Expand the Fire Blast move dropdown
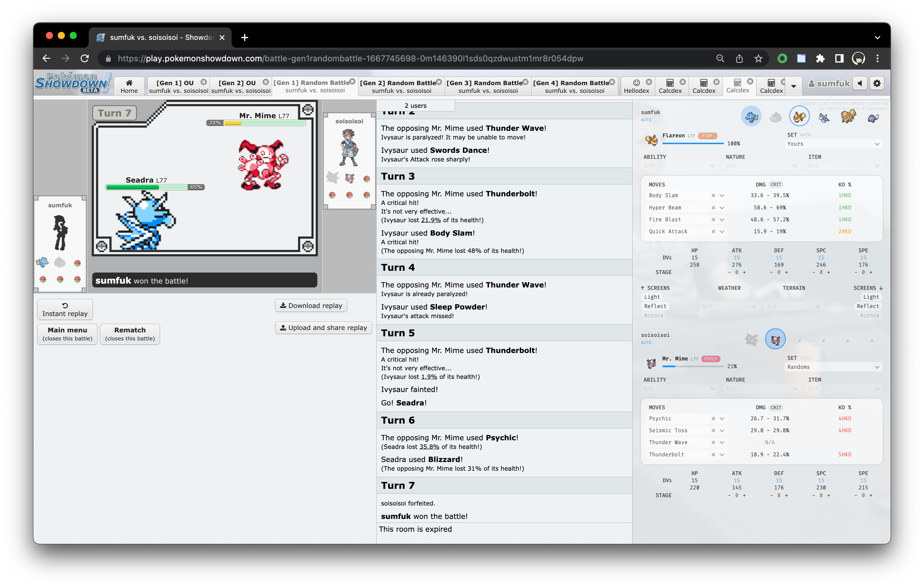Screen dimensions: 924x588 (x=722, y=220)
